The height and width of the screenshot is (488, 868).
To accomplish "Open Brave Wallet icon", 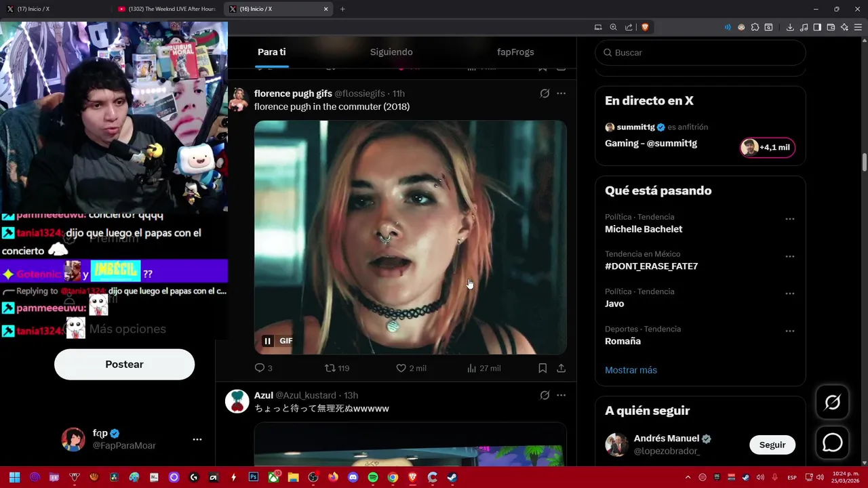I will (x=831, y=27).
